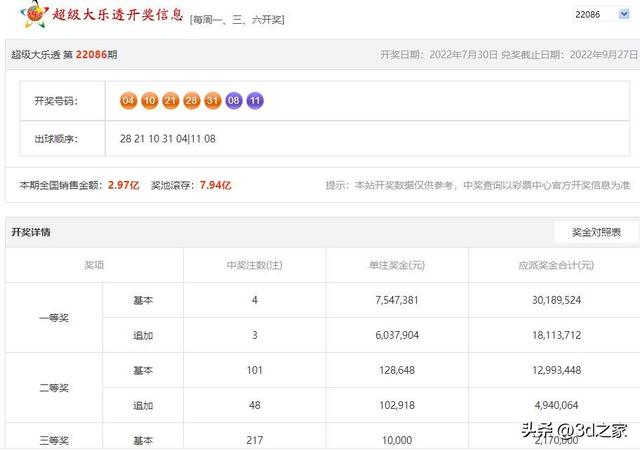This screenshot has width=640, height=451.
Task: Click the 提示 disclaimer text
Action: click(x=478, y=185)
